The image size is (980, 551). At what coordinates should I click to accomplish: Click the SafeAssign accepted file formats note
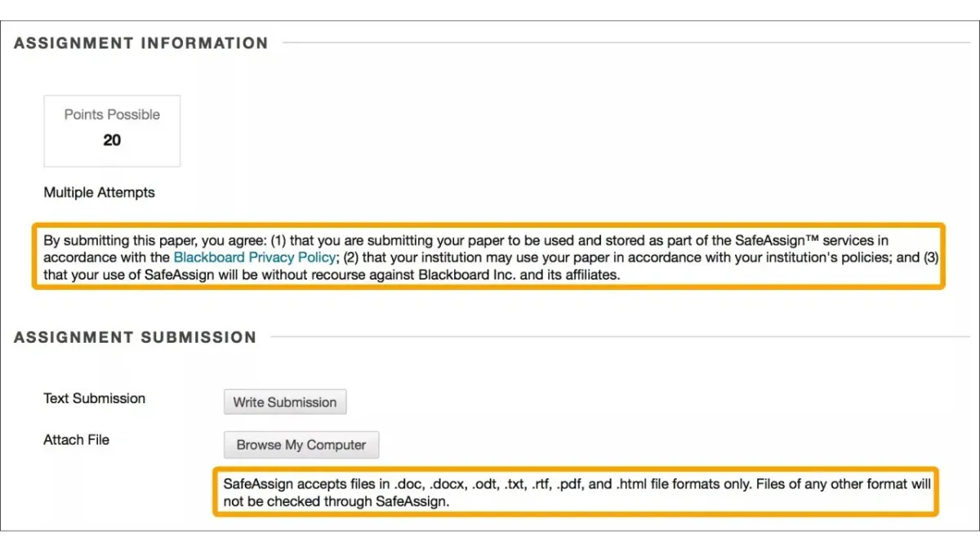click(577, 492)
